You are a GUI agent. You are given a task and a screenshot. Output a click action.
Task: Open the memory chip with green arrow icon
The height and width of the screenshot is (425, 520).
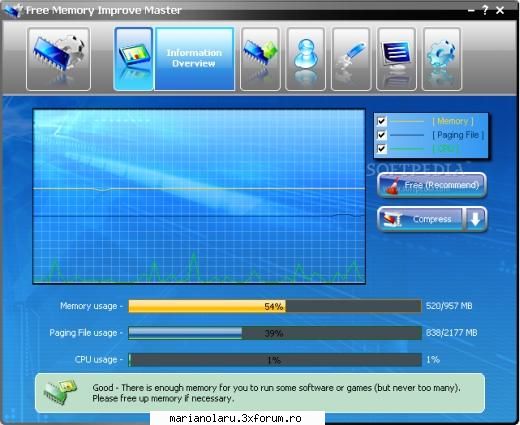260,59
